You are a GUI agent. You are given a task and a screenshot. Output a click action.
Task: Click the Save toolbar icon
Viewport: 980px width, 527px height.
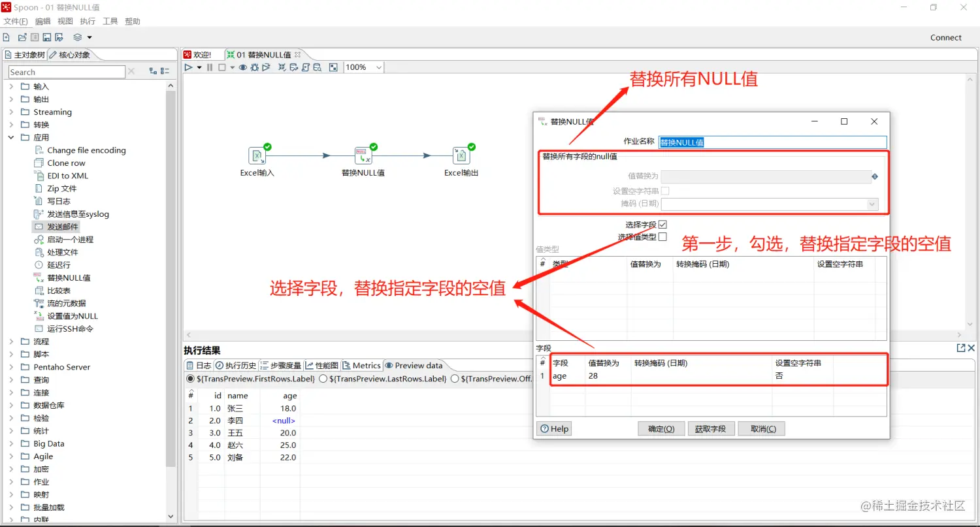click(x=47, y=37)
